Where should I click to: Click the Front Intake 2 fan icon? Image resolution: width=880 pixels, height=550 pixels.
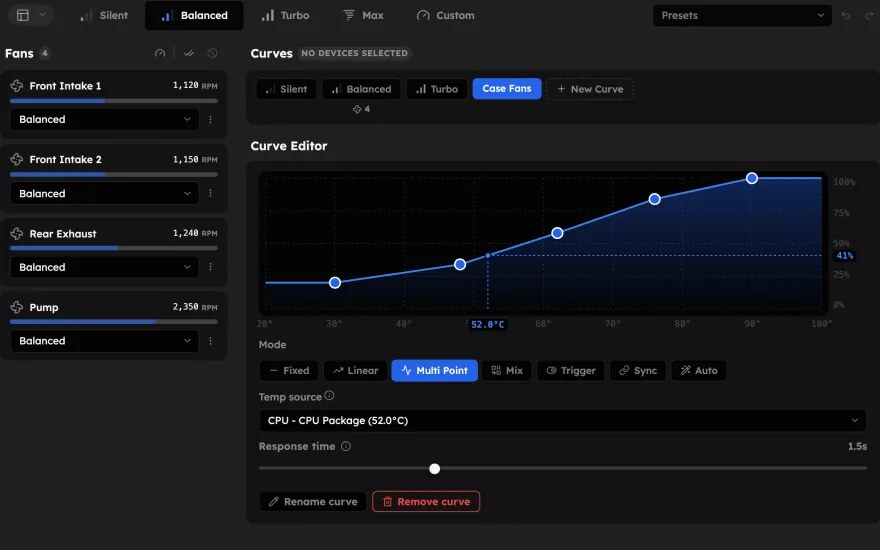[17, 159]
